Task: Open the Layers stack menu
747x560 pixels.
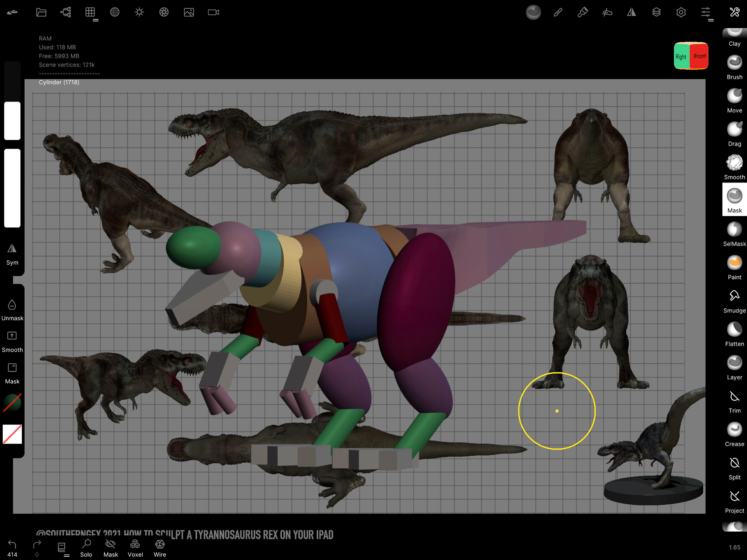Action: (656, 12)
